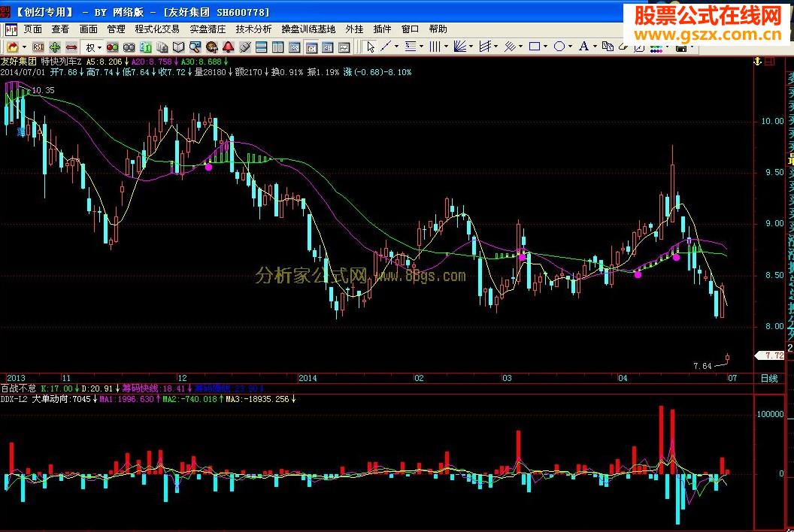Viewport: 794px width, 532px height.
Task: Toggle the pressed chart window toolbar icon
Action: (x=311, y=47)
